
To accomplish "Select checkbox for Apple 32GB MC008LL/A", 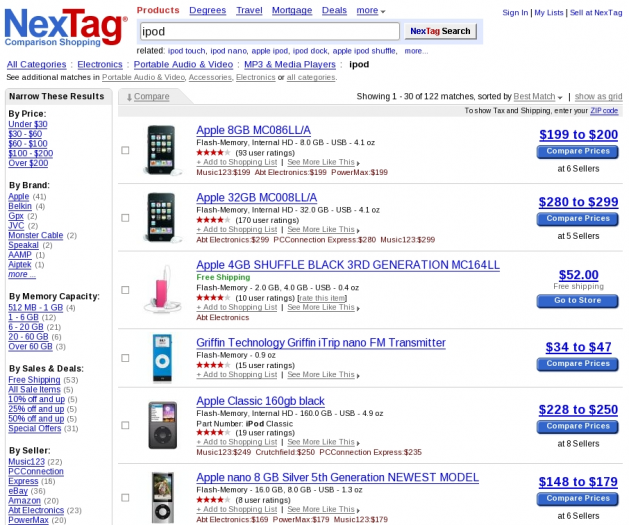I will [x=125, y=218].
